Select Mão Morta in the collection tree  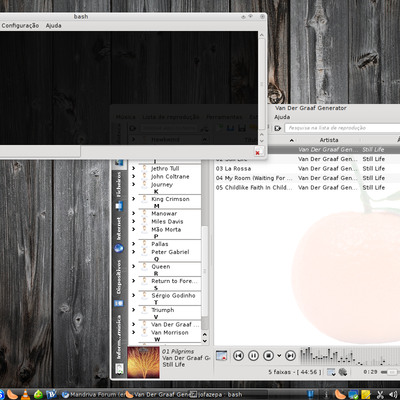pos(166,229)
